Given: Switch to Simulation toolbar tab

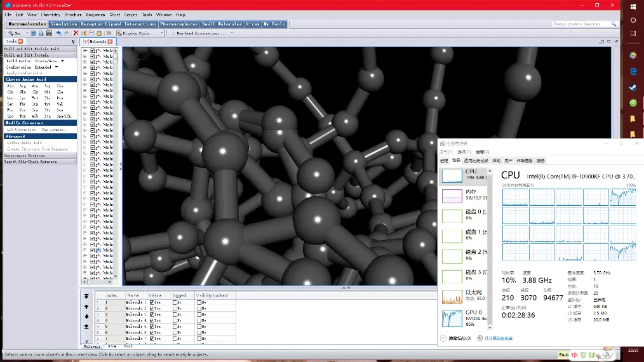Looking at the screenshot, I should [64, 24].
